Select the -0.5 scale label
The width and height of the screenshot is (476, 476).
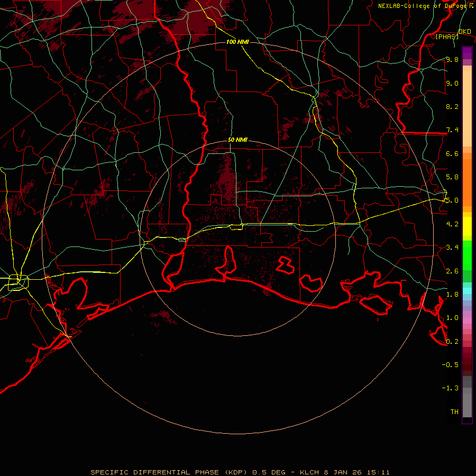(450, 365)
